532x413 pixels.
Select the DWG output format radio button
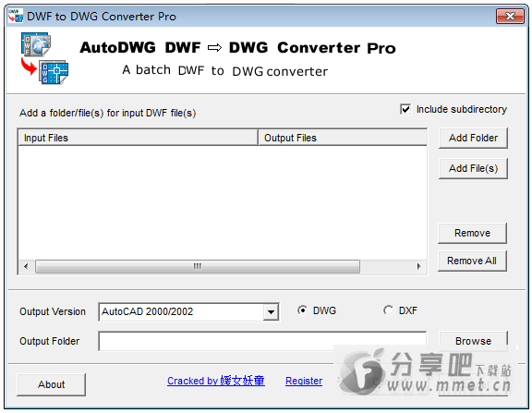tap(302, 310)
